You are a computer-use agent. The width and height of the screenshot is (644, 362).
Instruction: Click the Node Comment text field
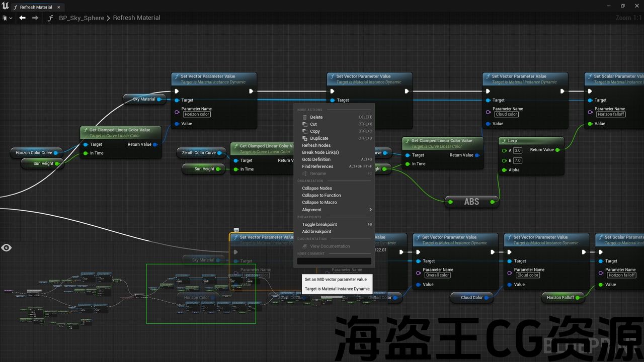point(334,261)
